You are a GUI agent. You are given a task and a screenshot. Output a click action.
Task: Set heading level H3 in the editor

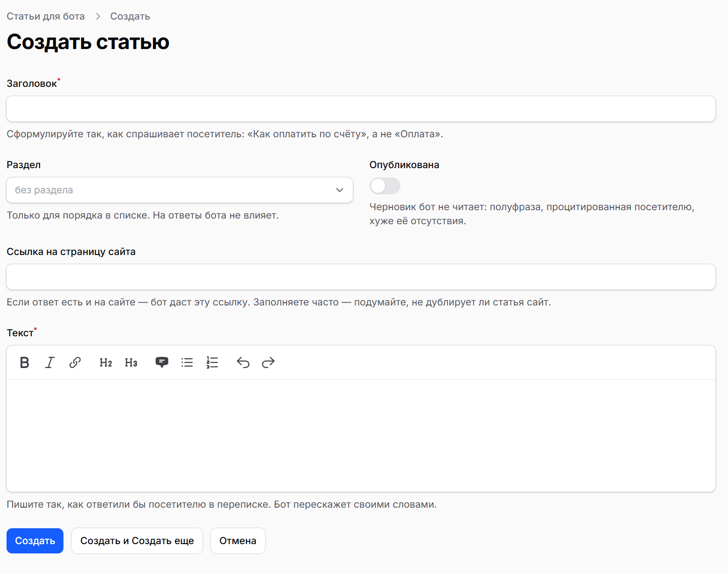click(x=131, y=362)
